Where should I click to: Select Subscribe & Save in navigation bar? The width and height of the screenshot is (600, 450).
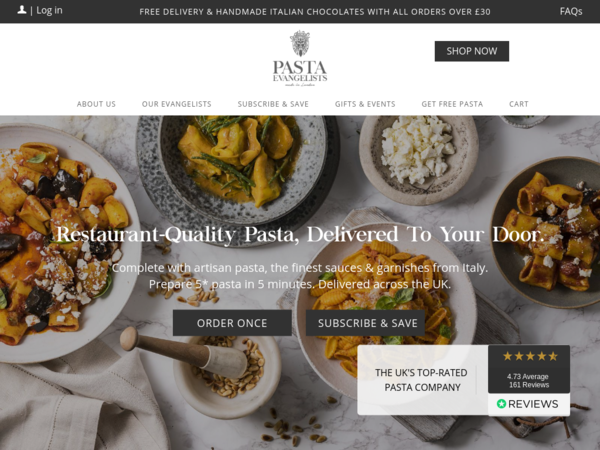coord(273,104)
